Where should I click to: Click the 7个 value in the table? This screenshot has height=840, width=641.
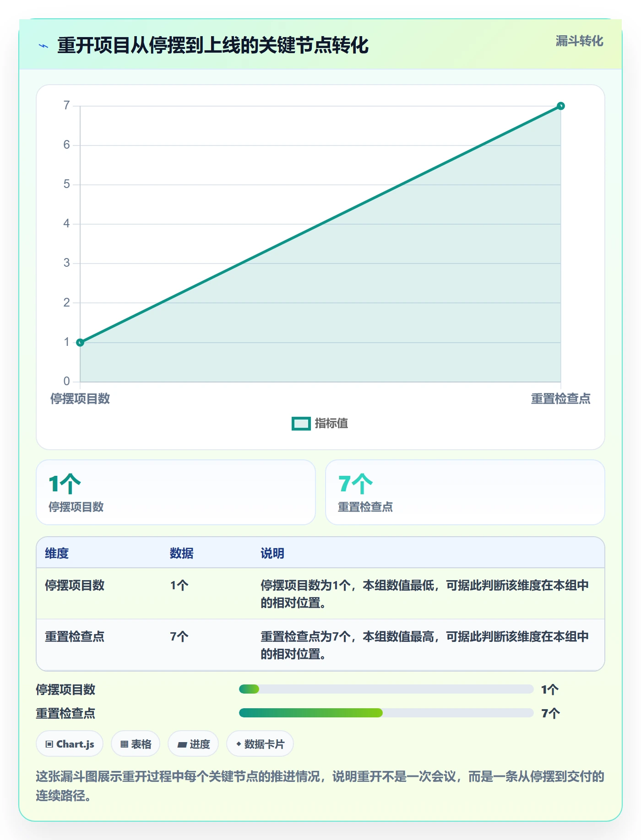tap(179, 636)
